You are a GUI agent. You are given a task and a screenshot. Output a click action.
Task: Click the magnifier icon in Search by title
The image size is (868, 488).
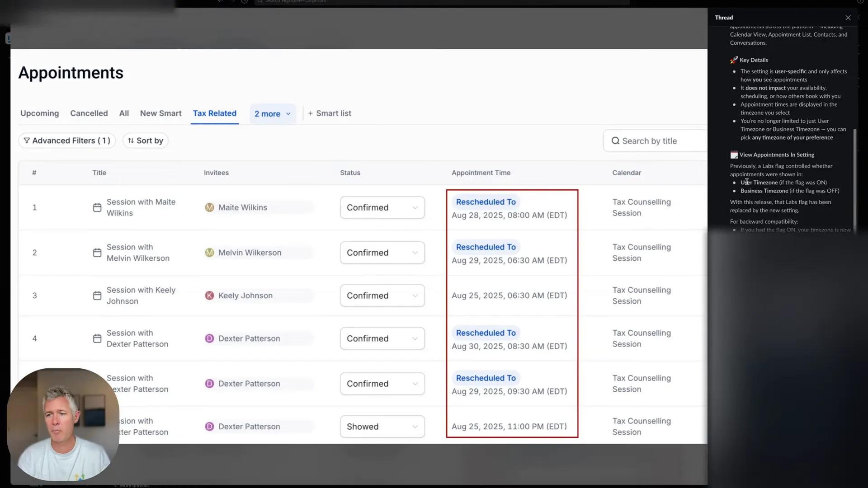[615, 141]
